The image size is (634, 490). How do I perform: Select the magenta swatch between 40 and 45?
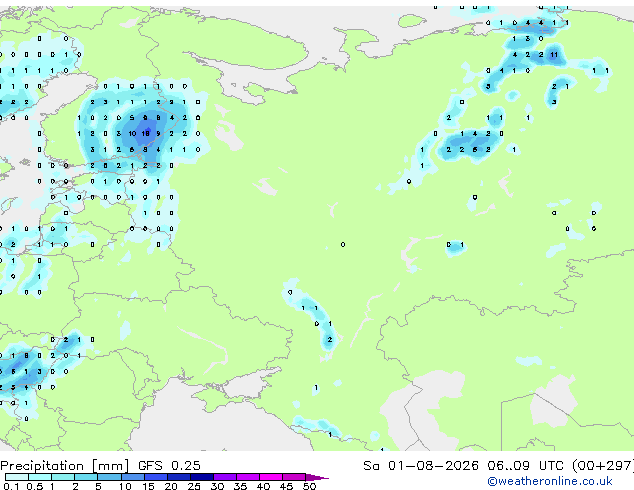(271, 477)
